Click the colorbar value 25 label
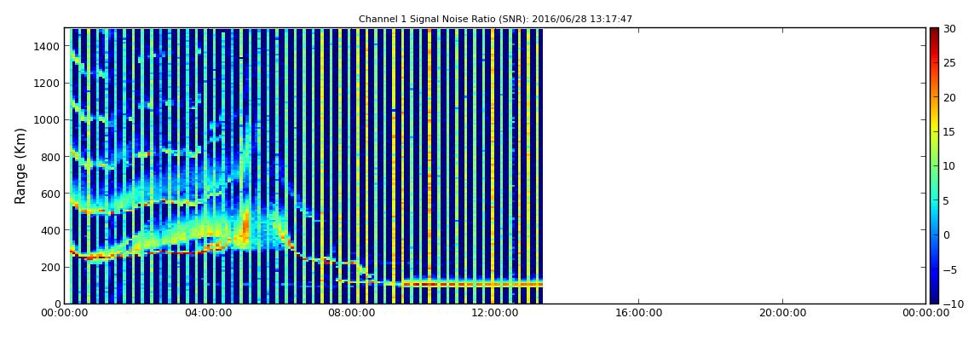Screen dimensions: 980x347 point(948,63)
